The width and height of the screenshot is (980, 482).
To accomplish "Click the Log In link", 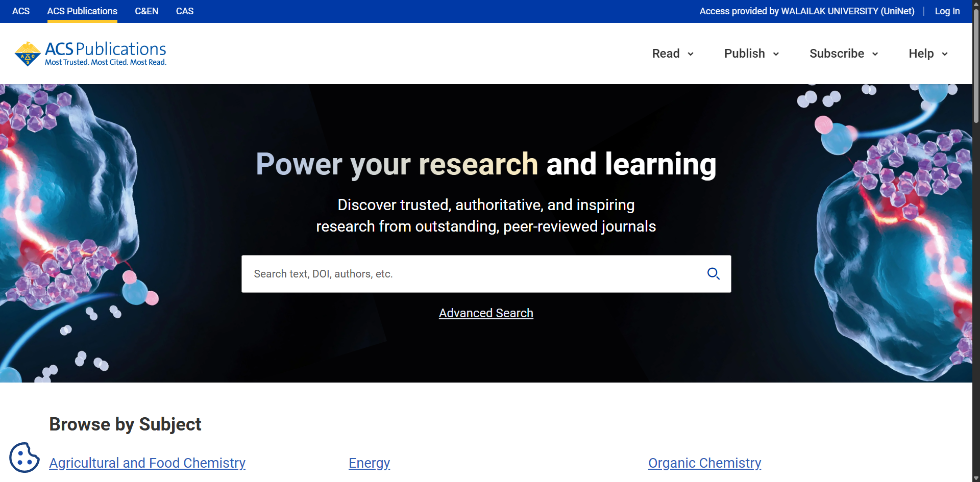I will tap(947, 11).
